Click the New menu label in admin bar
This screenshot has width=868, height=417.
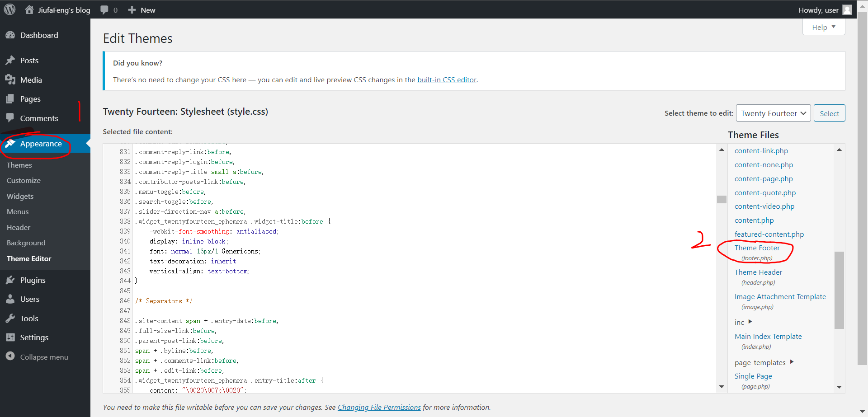[x=148, y=10]
